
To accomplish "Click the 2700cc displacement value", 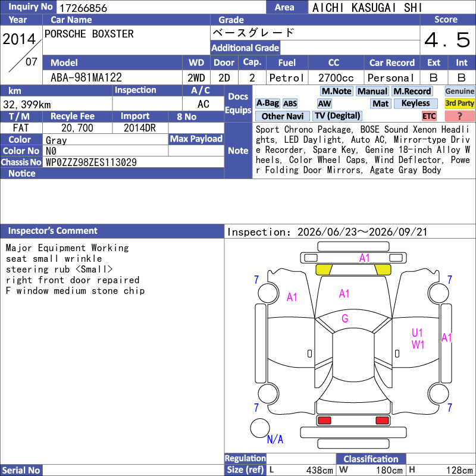I will point(336,78).
